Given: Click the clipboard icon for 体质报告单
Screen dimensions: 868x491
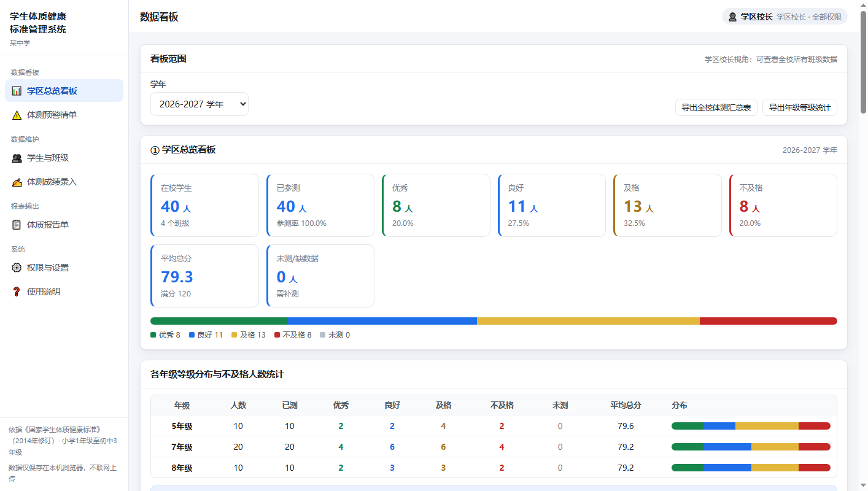Looking at the screenshot, I should (17, 225).
